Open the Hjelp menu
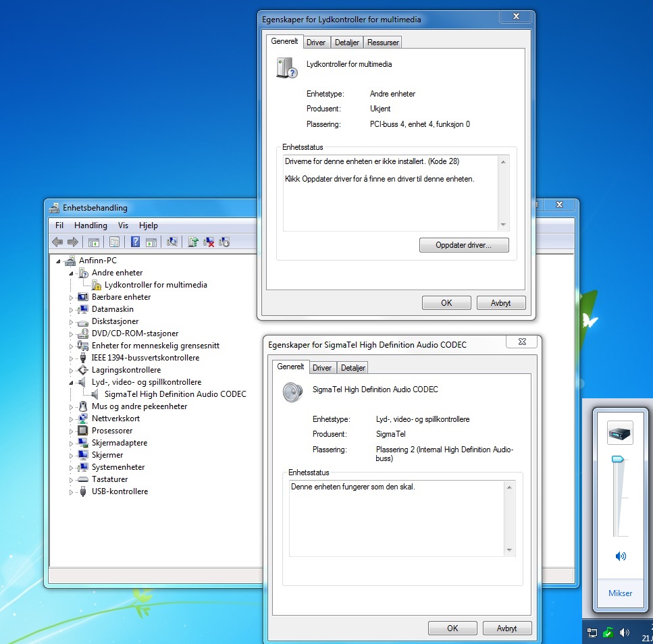This screenshot has height=644, width=653. tap(149, 225)
